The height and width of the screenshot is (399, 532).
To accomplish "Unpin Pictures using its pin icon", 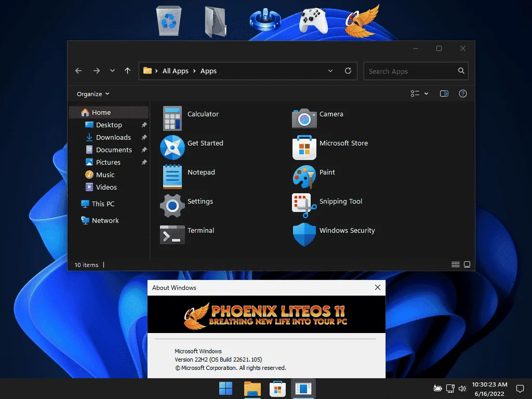I will pos(144,162).
